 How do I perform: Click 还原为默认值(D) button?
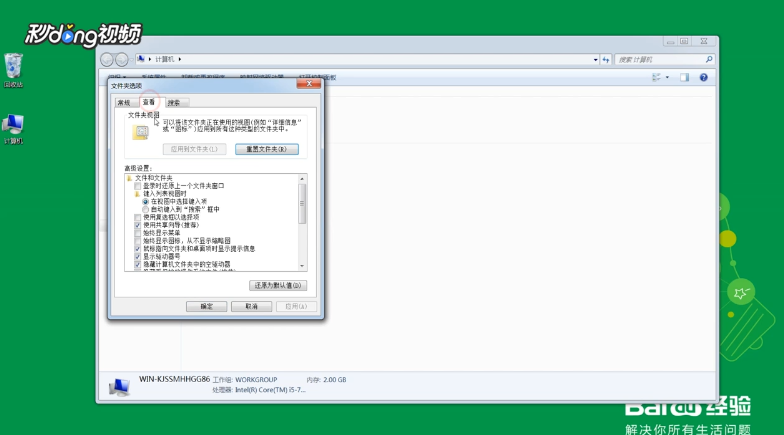[x=278, y=286]
